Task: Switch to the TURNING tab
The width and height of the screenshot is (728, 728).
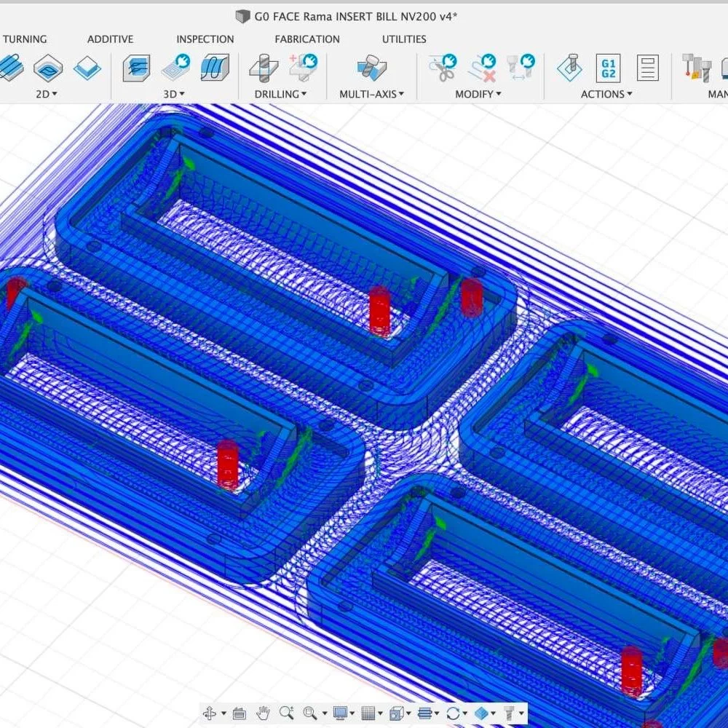Action: tap(25, 39)
